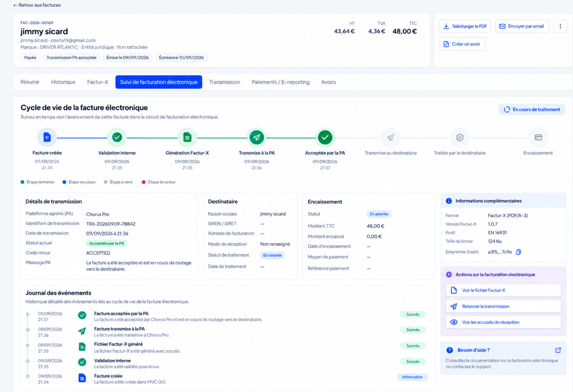Viewport: 573px width, 392px height.
Task: Select the Transmise à la PA step icon
Action: click(x=257, y=137)
